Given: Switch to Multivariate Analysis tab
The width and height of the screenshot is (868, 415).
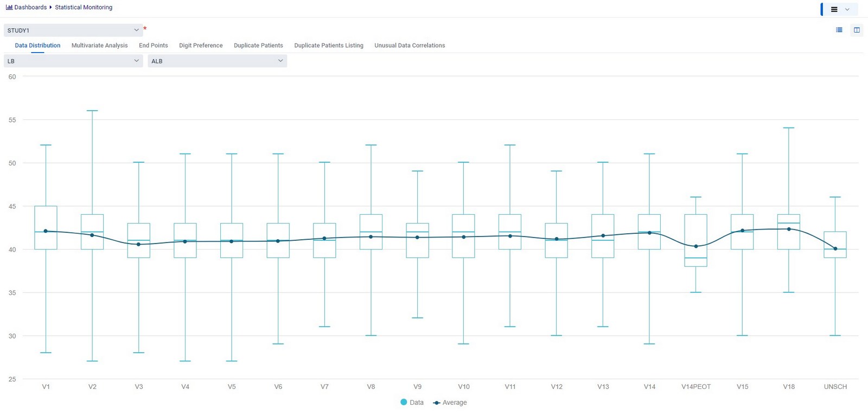Looking at the screenshot, I should click(x=100, y=46).
